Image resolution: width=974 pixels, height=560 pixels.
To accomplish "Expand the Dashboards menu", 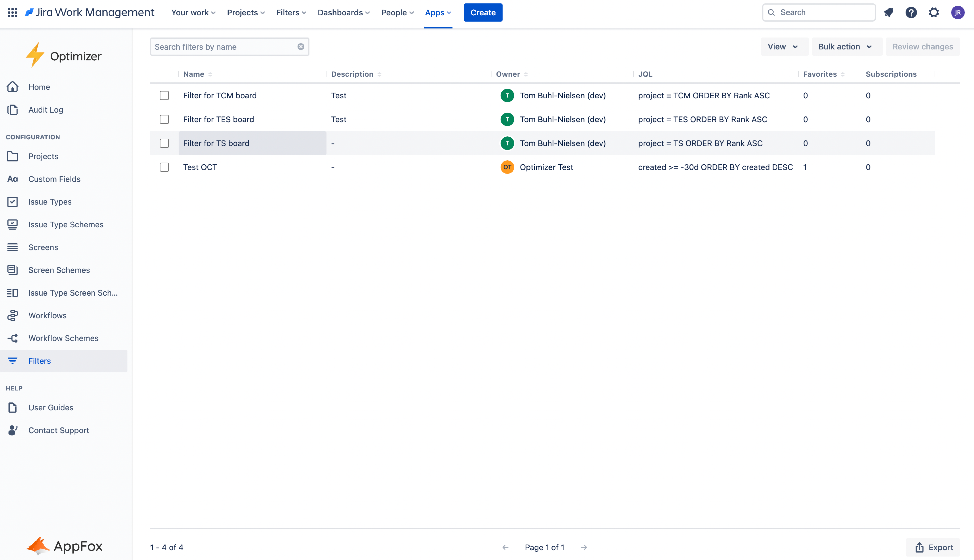I will (343, 12).
